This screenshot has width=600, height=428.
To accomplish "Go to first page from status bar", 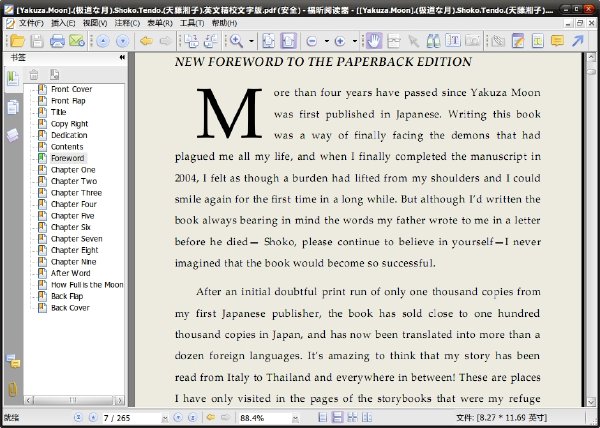I will pos(78,417).
